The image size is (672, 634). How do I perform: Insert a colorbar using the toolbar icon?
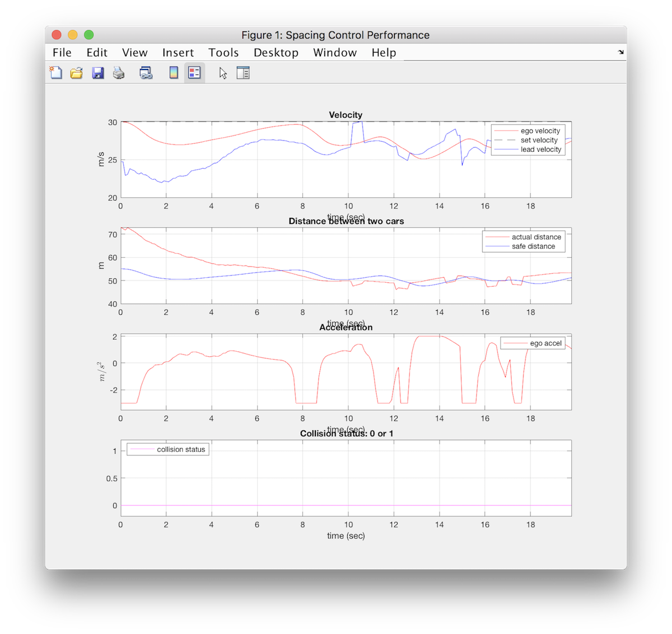point(174,73)
